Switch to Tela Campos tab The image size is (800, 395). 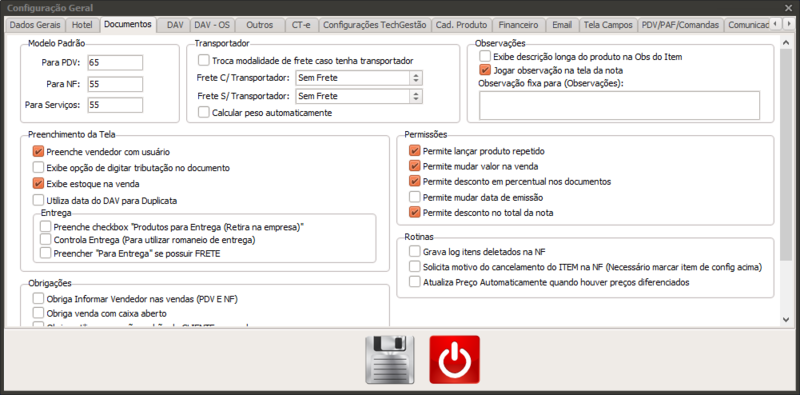(x=608, y=24)
